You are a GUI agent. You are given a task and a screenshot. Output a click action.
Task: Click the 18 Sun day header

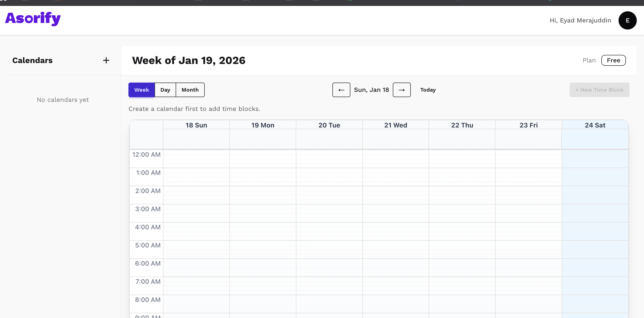[x=196, y=125]
